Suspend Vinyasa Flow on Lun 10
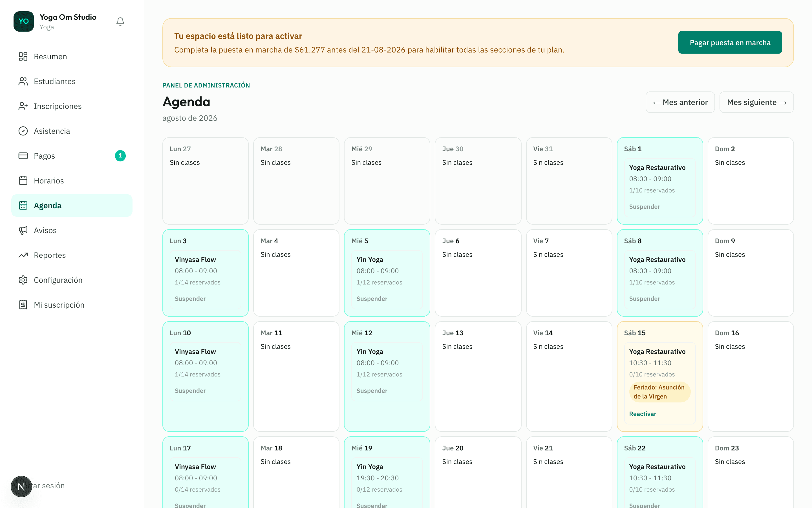 (x=190, y=391)
